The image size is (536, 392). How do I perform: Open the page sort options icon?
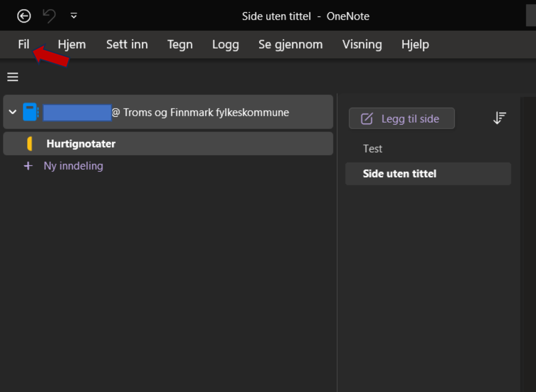tap(499, 118)
